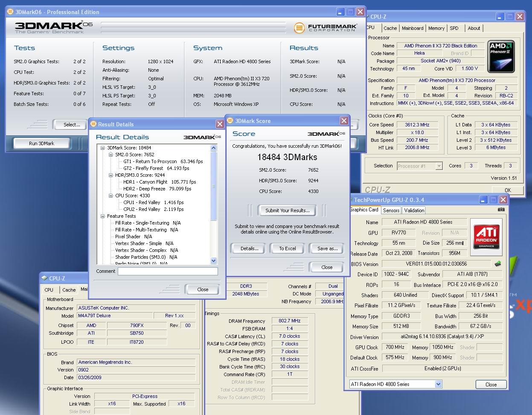Click the Result Details scrollbar down arrow
This screenshot has height=415, width=532.
click(214, 261)
